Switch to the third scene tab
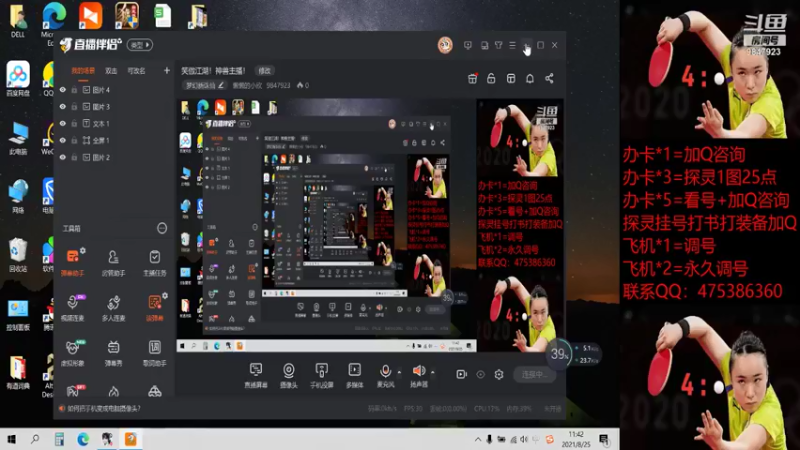This screenshot has width=800, height=450. (136, 71)
